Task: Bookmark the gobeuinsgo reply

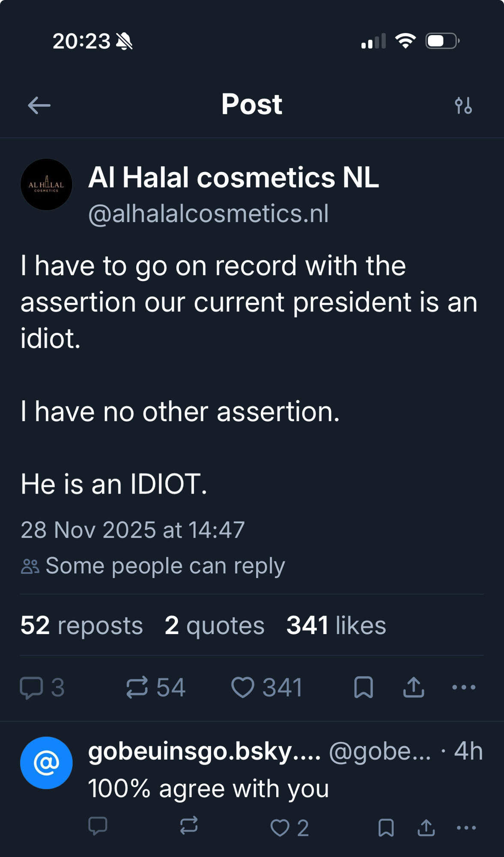Action: tap(386, 828)
